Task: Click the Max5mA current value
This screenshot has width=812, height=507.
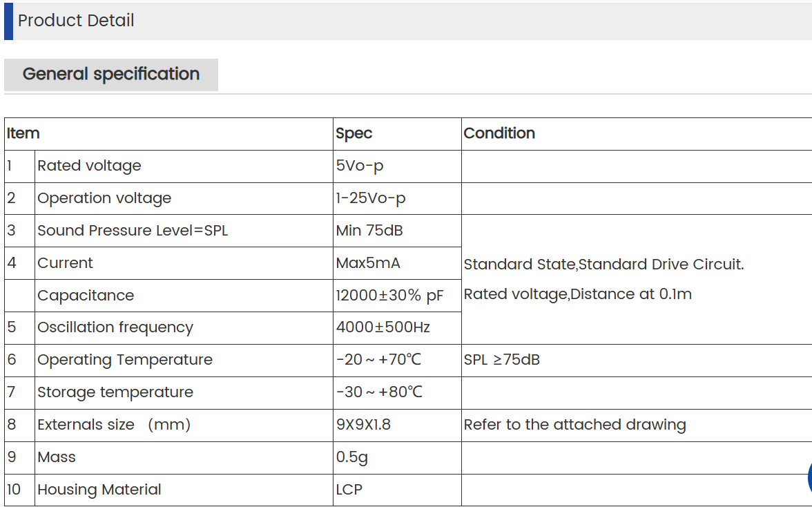Action: (368, 263)
